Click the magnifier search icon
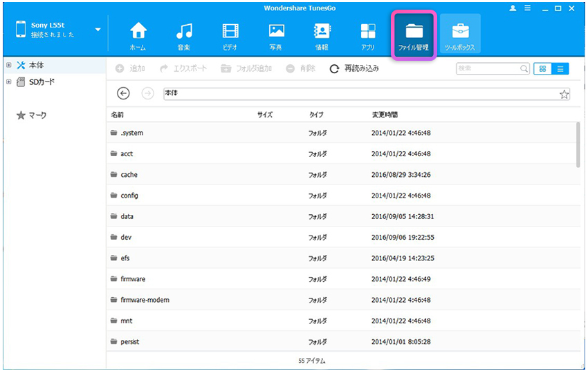The height and width of the screenshot is (371, 588). coord(524,68)
